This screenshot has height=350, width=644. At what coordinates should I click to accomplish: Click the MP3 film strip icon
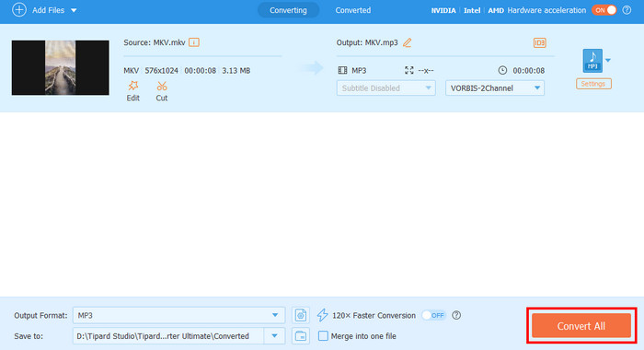pyautogui.click(x=342, y=70)
